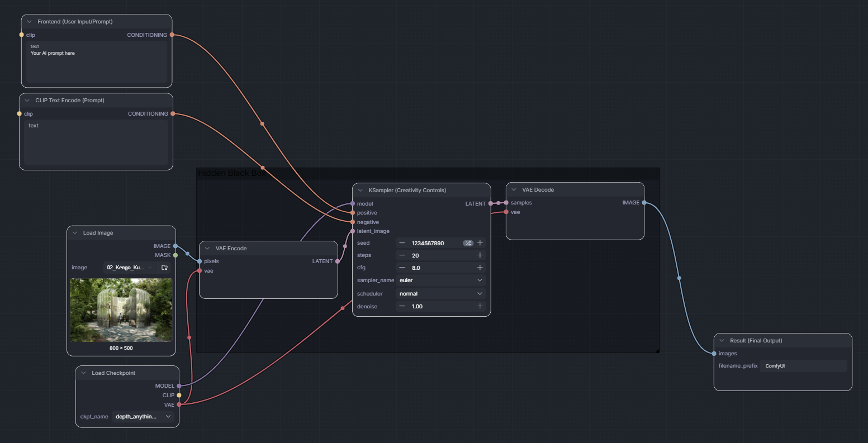
Task: Decrease the denoise value with minus button
Action: (x=402, y=306)
